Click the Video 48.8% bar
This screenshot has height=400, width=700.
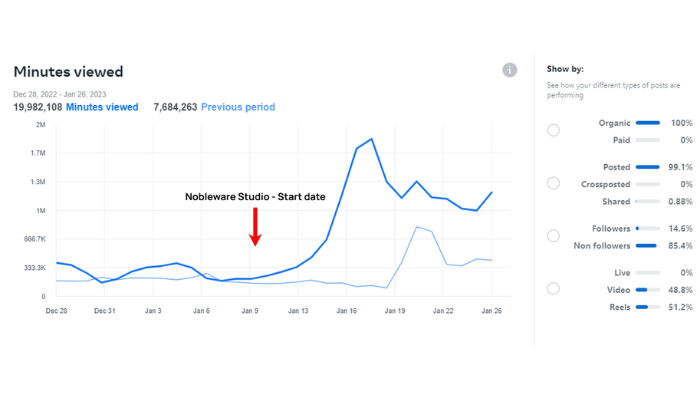click(648, 289)
